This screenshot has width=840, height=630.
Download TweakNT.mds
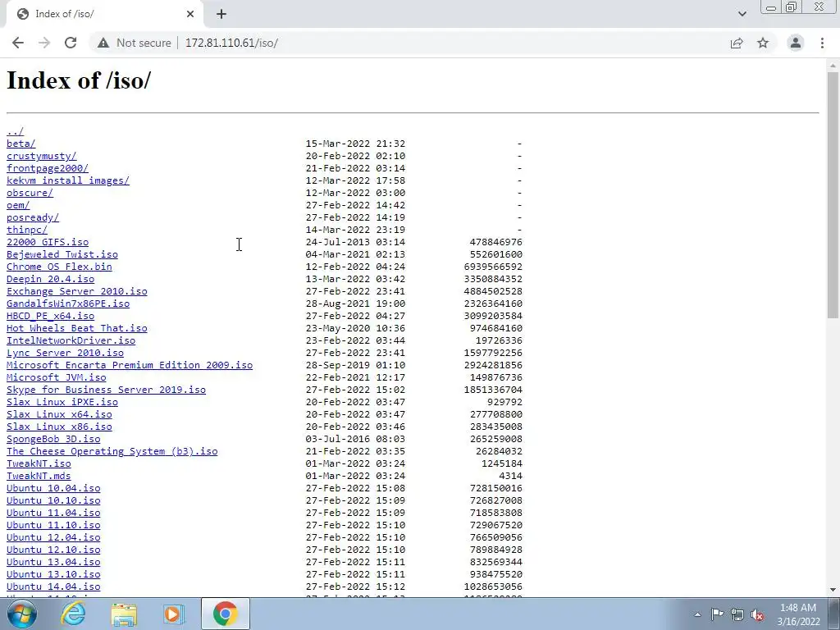(x=39, y=477)
